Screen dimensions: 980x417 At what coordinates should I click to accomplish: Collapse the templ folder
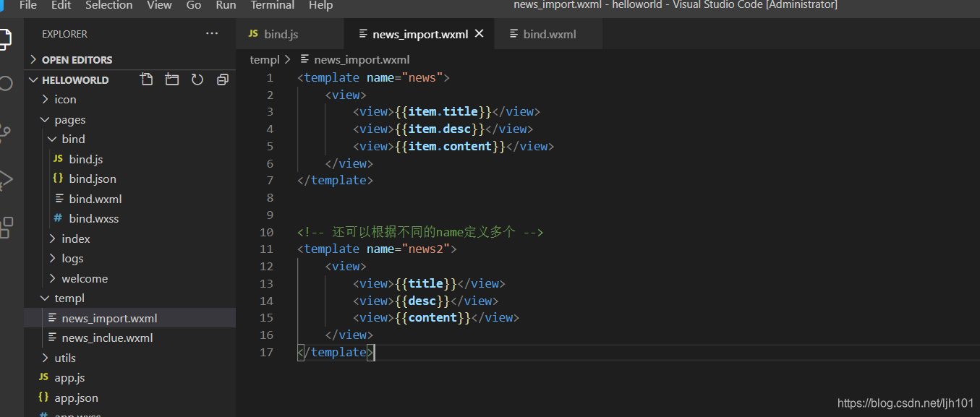pyautogui.click(x=46, y=298)
